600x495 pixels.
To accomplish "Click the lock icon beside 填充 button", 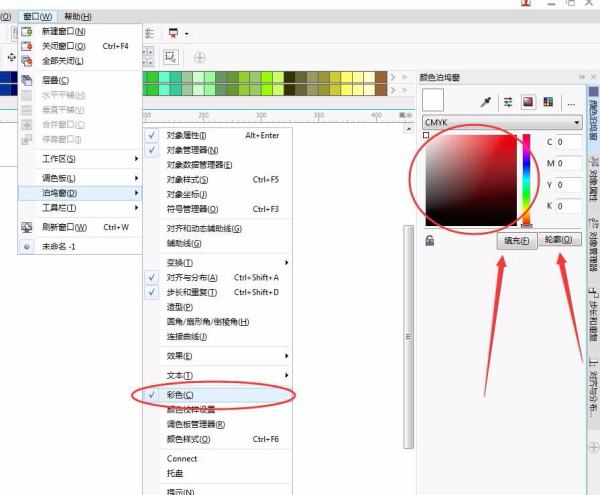I will coord(430,241).
